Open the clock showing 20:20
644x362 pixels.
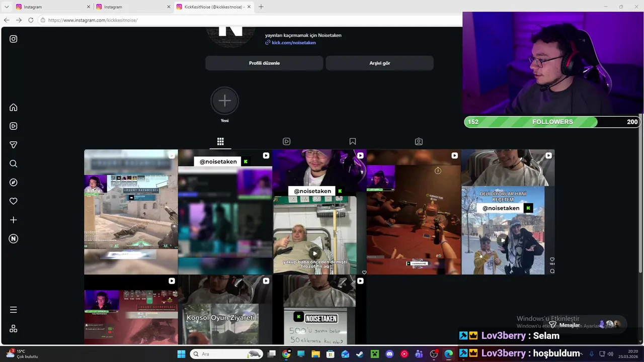tap(628, 354)
